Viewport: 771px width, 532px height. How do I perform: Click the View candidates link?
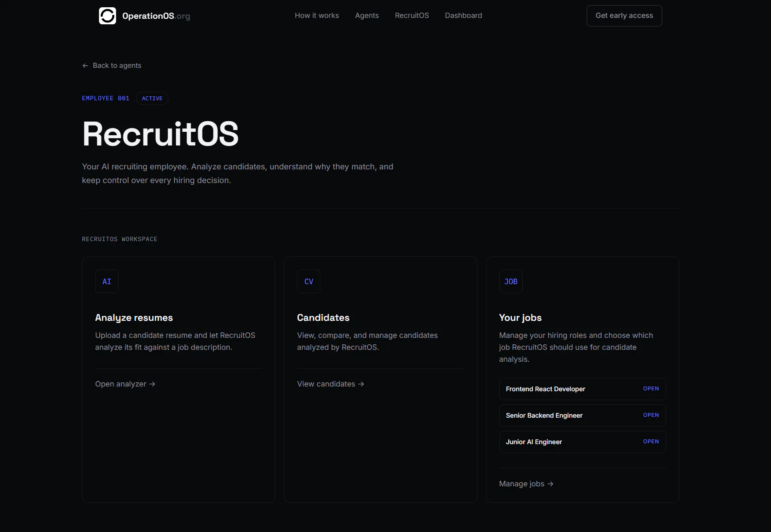(331, 384)
